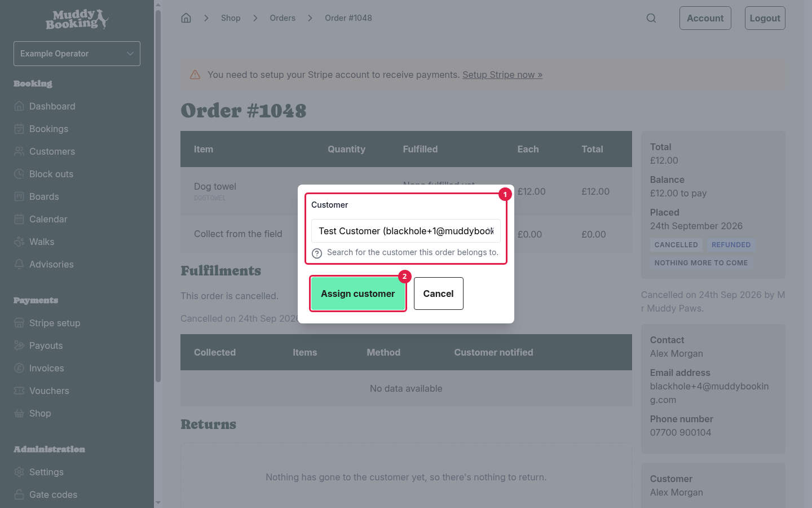
Task: Click the home breadcrumb icon
Action: pyautogui.click(x=186, y=18)
